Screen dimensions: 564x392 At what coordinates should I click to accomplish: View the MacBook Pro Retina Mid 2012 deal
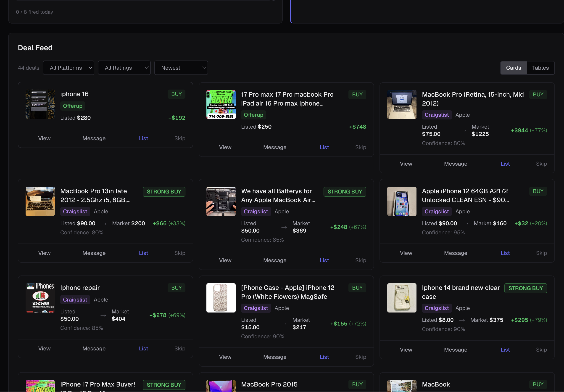(x=406, y=164)
